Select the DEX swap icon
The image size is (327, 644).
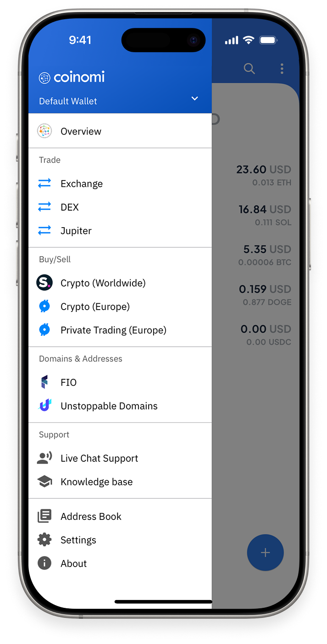tap(44, 207)
